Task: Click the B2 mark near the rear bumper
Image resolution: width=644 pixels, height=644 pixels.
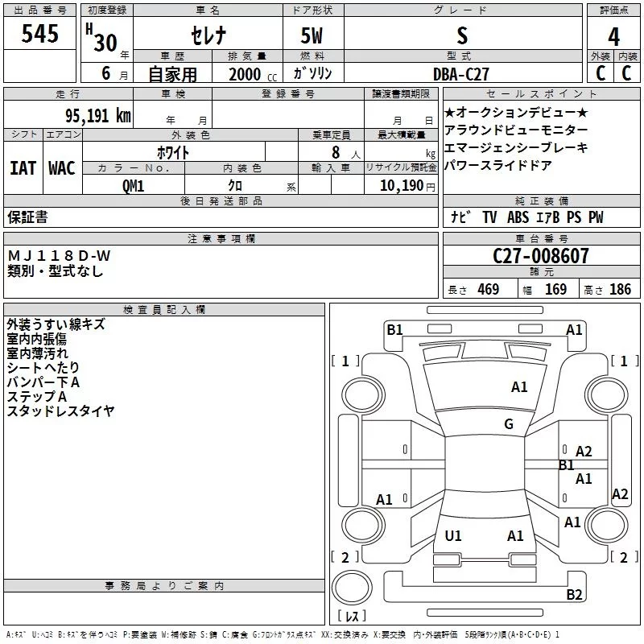Action: [574, 595]
